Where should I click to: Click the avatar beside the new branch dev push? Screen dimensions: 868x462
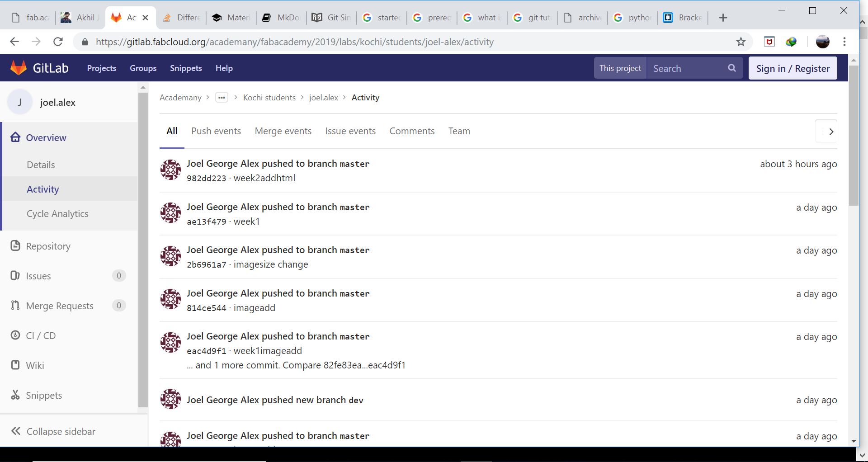point(171,399)
